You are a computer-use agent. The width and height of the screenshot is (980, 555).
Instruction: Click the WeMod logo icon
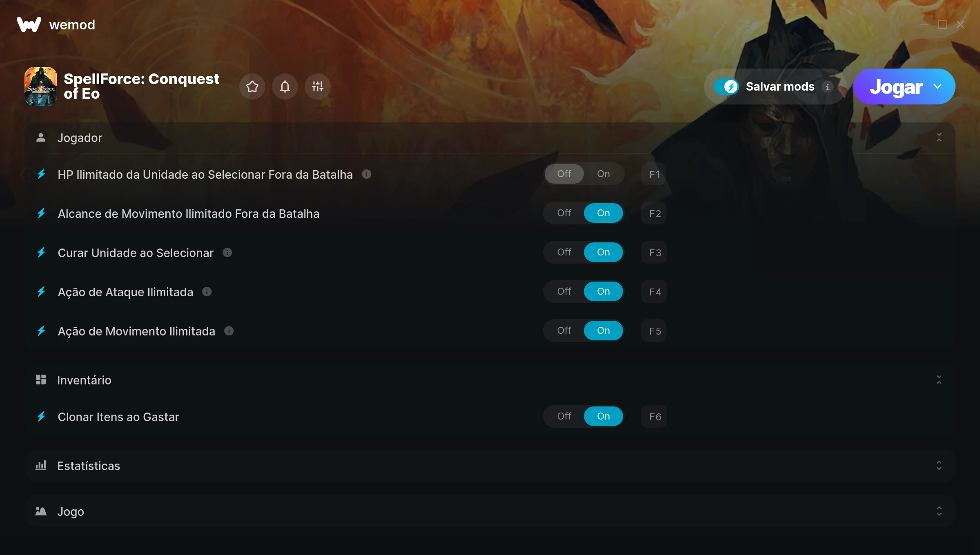coord(29,24)
